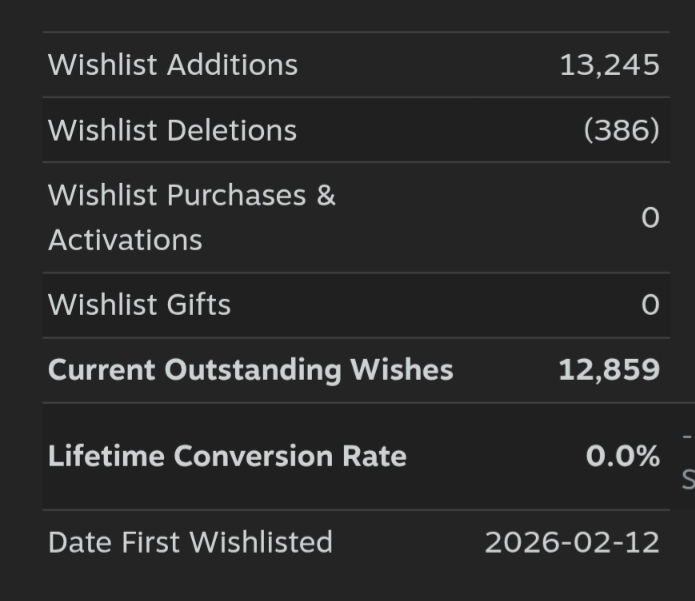
Task: Click the Wishlist Deletions label
Action: click(172, 131)
